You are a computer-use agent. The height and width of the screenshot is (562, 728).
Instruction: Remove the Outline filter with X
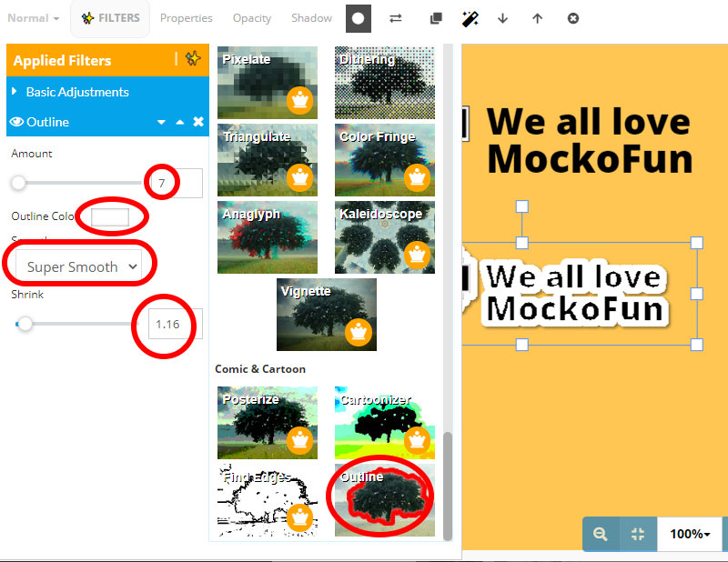198,122
